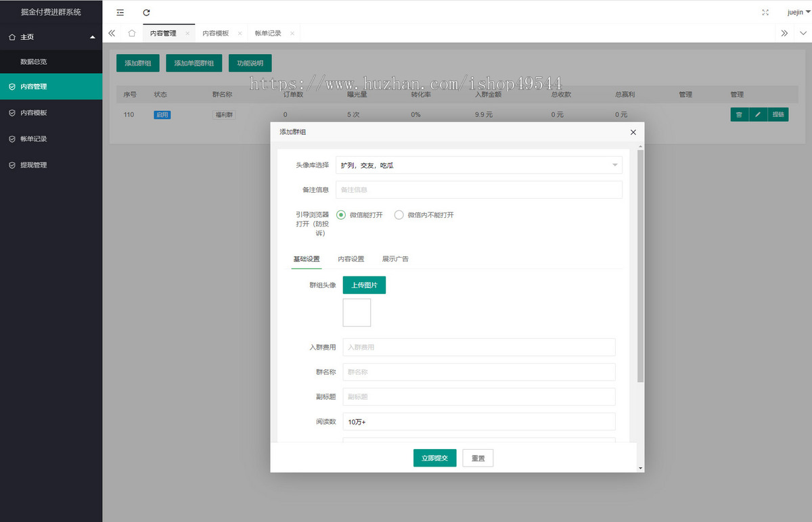Click the 入群费用 input field
The height and width of the screenshot is (522, 812).
tap(479, 347)
